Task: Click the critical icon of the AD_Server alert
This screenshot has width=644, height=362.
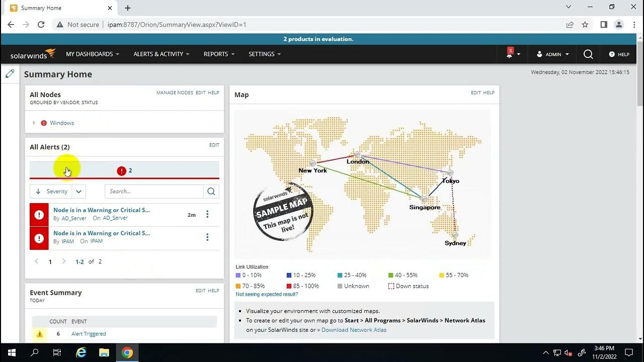Action: pos(39,215)
